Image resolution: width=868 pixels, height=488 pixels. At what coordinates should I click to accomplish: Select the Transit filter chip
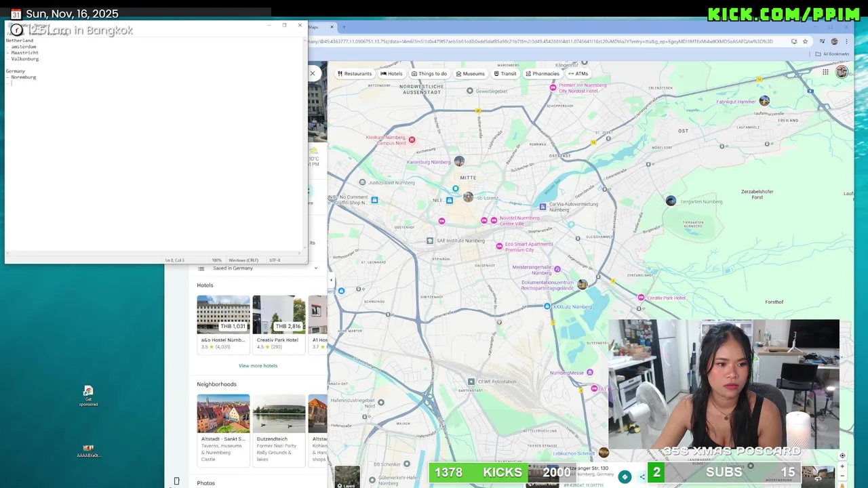[505, 73]
